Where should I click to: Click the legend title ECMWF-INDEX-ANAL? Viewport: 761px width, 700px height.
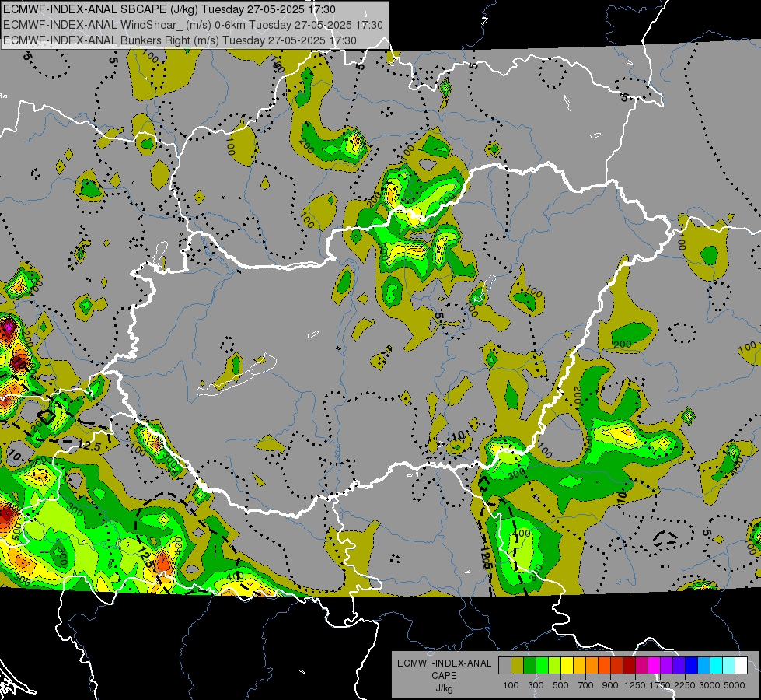click(x=444, y=663)
